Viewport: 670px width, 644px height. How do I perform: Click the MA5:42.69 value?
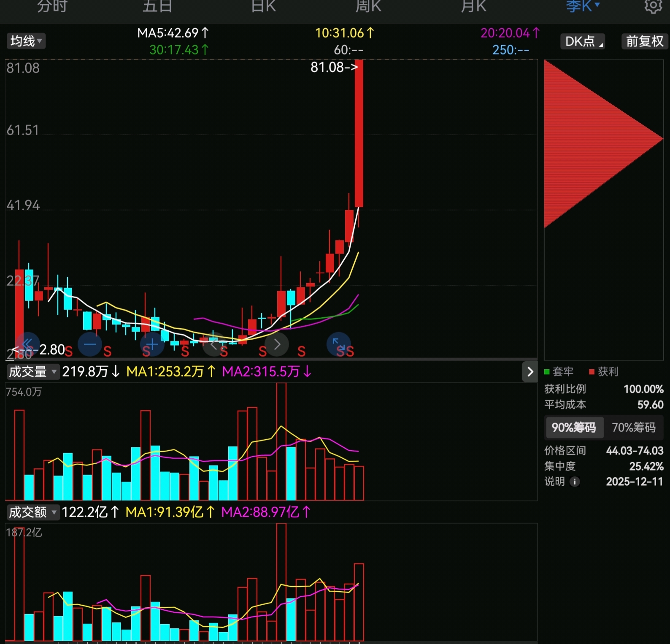click(x=173, y=33)
